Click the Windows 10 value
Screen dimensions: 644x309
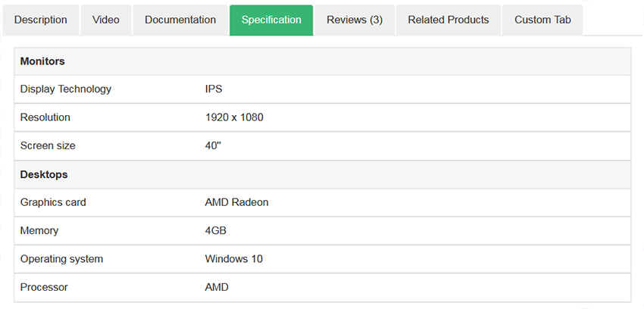coord(233,259)
